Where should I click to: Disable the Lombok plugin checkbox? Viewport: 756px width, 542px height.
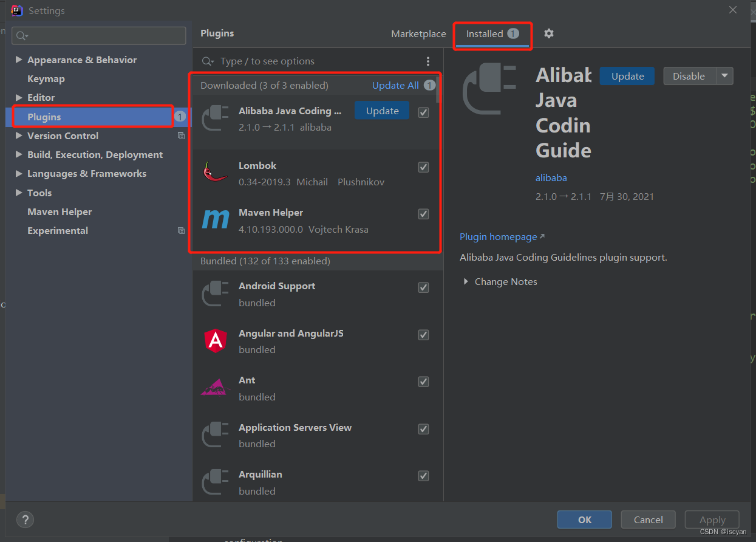(423, 167)
